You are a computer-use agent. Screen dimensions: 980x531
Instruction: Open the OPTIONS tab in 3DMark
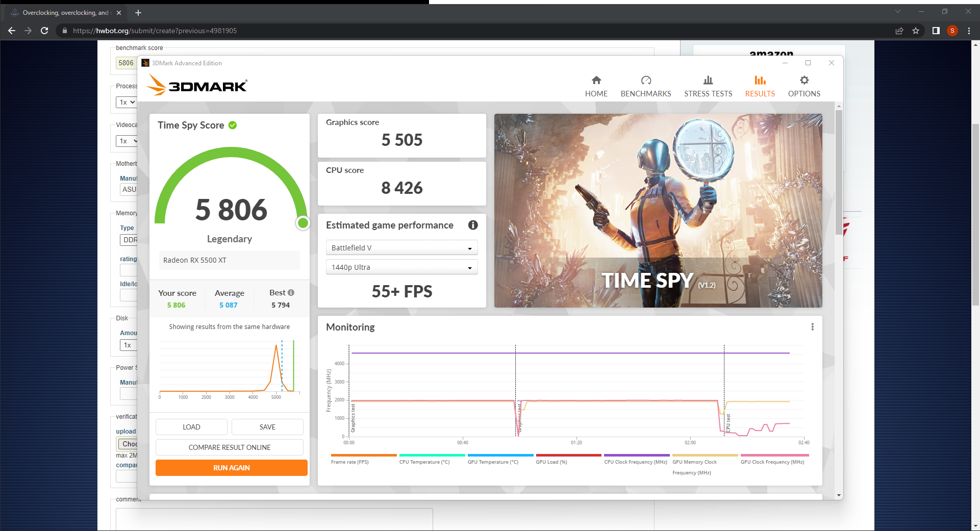(x=804, y=87)
